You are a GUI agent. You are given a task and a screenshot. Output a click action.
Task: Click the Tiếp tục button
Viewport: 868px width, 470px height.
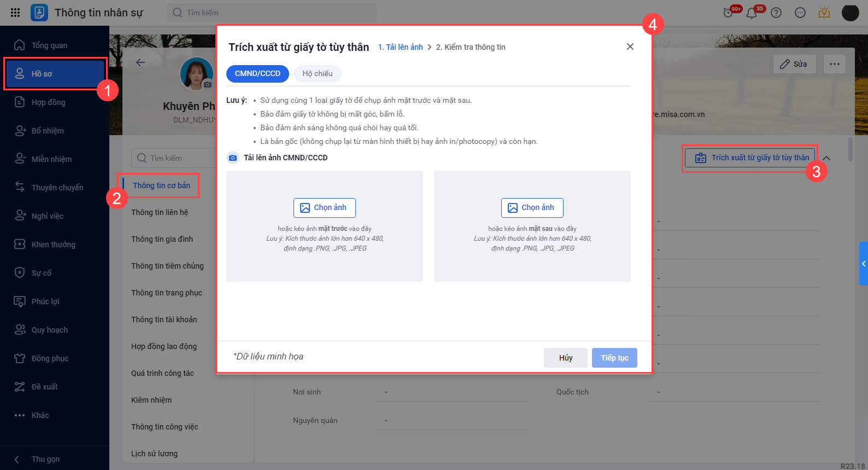click(614, 358)
